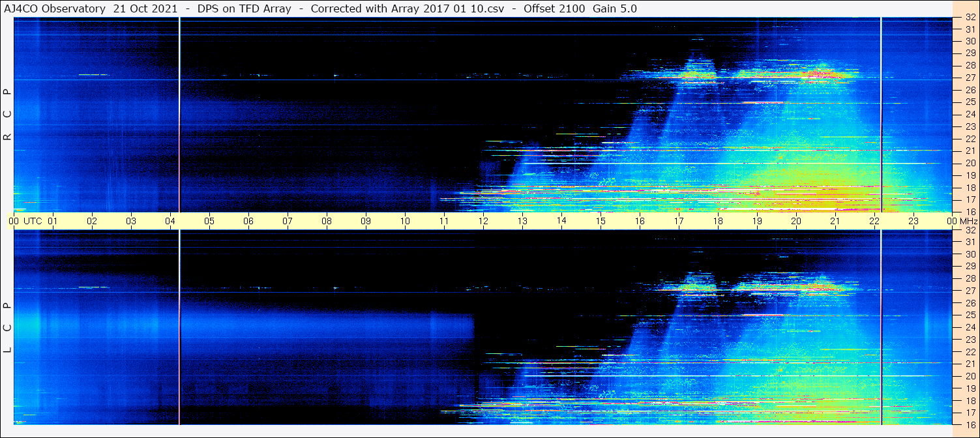The image size is (980, 438).
Task: Select the '02' hour label on the time axis
Action: tap(92, 221)
